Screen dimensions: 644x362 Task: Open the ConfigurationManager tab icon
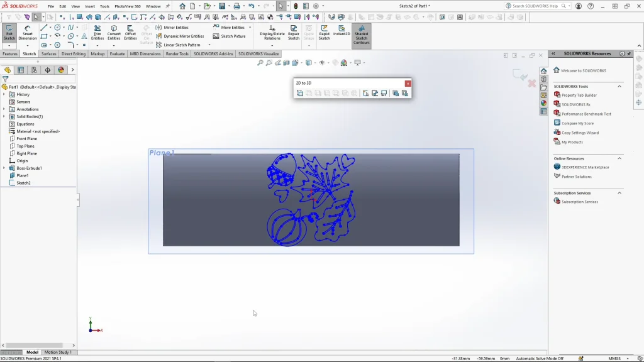[34, 70]
